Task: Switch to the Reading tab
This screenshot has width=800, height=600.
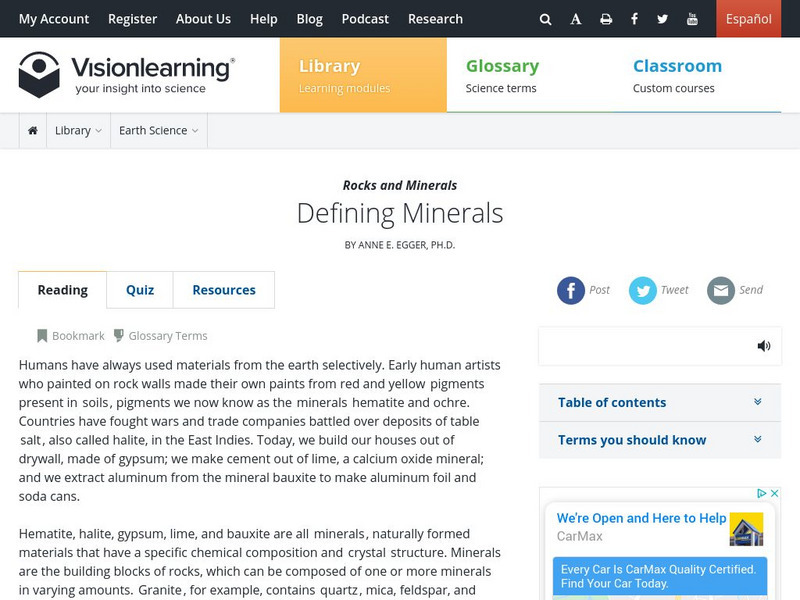Action: click(x=63, y=290)
